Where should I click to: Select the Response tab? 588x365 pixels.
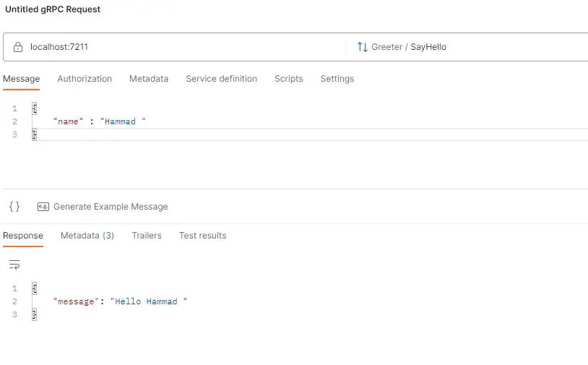click(23, 236)
